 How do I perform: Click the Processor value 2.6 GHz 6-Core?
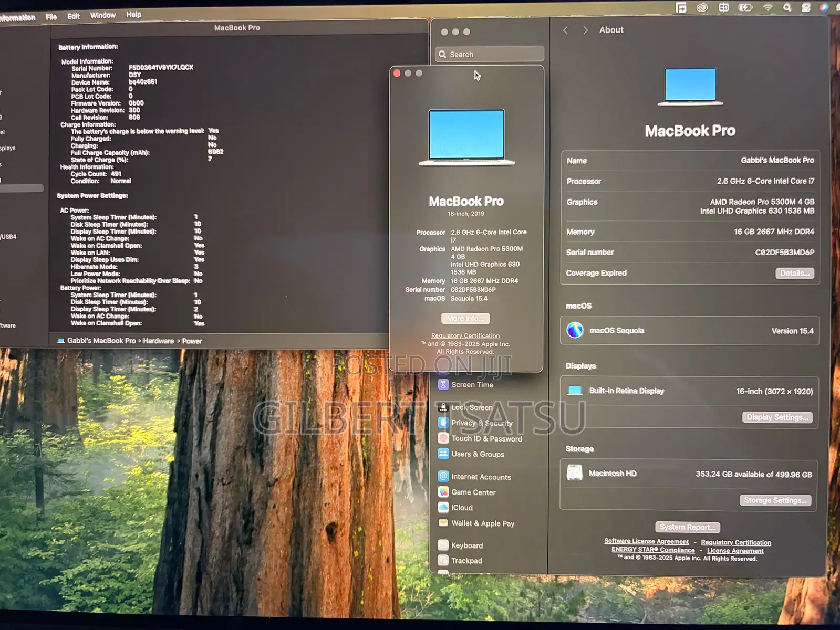click(x=765, y=181)
